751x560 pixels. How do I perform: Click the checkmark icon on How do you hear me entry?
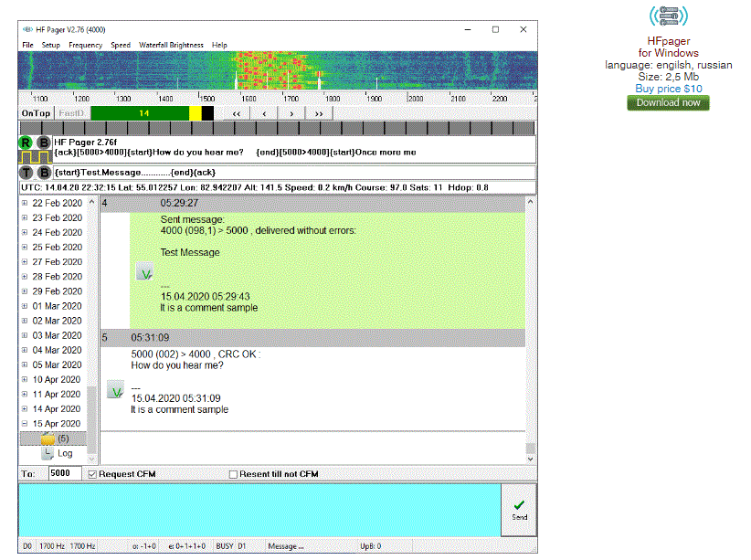point(115,390)
